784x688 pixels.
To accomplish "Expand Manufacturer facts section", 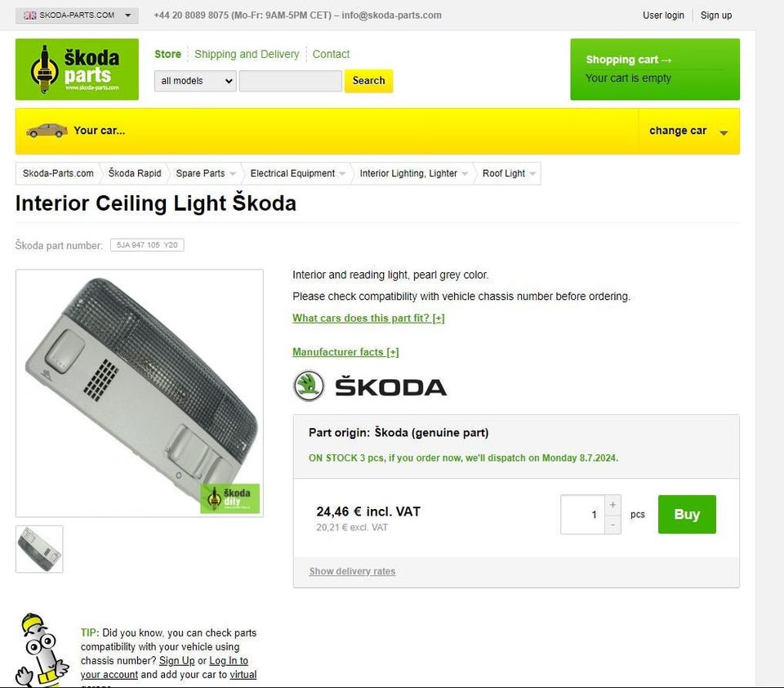I will [345, 352].
